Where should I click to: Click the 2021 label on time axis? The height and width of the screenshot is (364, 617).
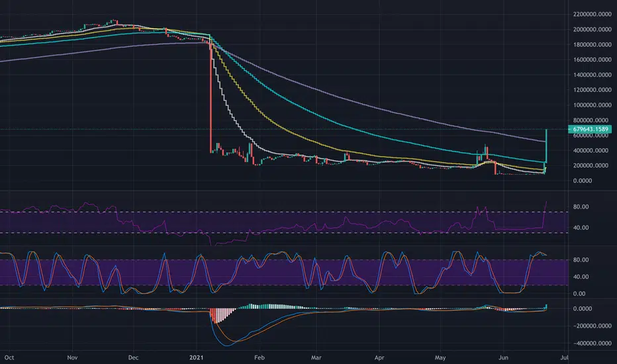(x=196, y=357)
